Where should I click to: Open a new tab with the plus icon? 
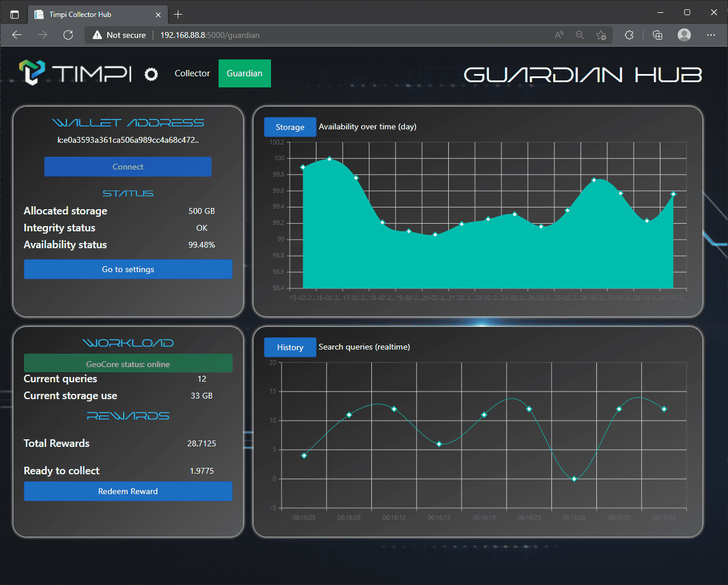coord(178,14)
